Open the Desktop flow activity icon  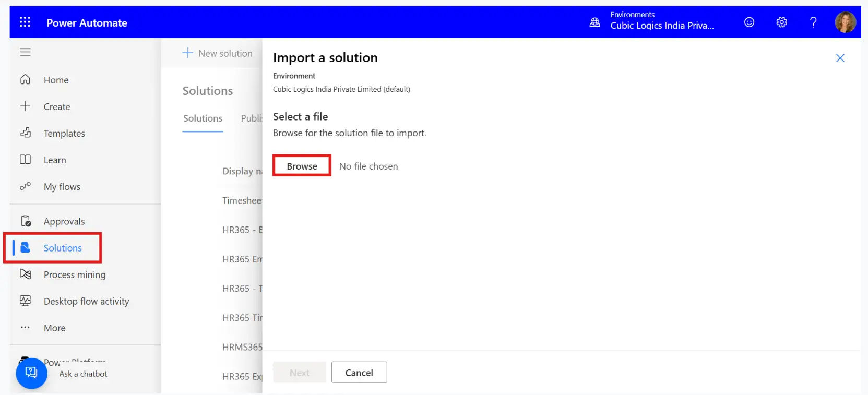coord(25,301)
